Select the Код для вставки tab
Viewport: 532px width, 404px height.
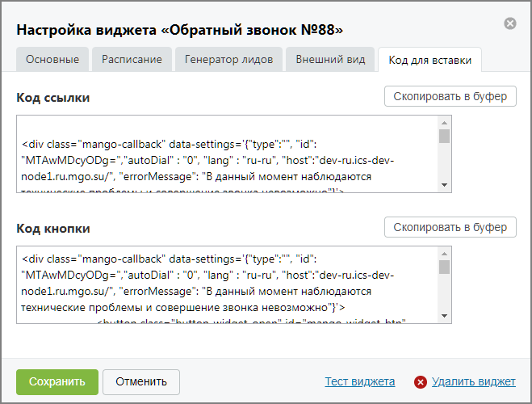429,60
